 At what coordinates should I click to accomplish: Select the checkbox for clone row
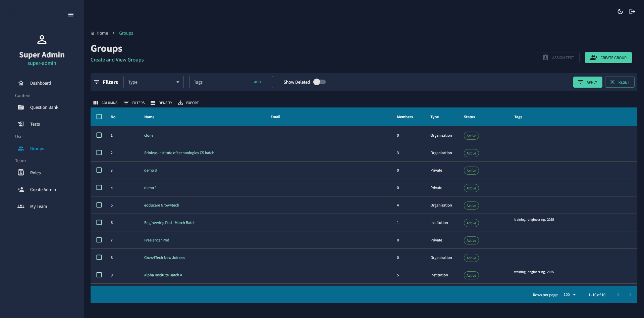pos(99,135)
